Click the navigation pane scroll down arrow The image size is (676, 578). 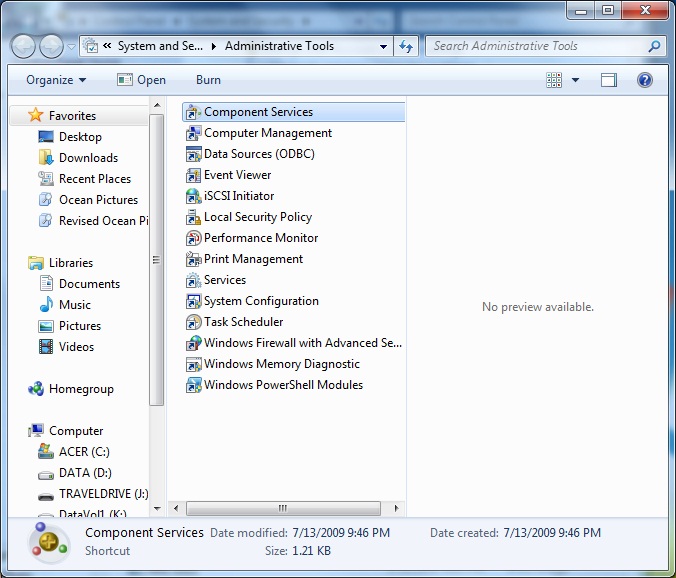(x=157, y=509)
